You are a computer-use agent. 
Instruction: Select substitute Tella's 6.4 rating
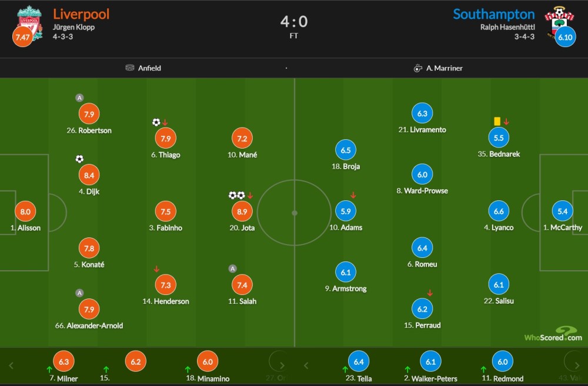tap(359, 362)
